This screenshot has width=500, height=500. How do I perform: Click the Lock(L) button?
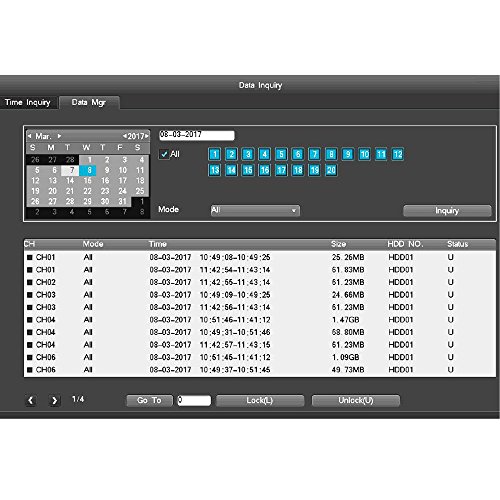coord(260,400)
